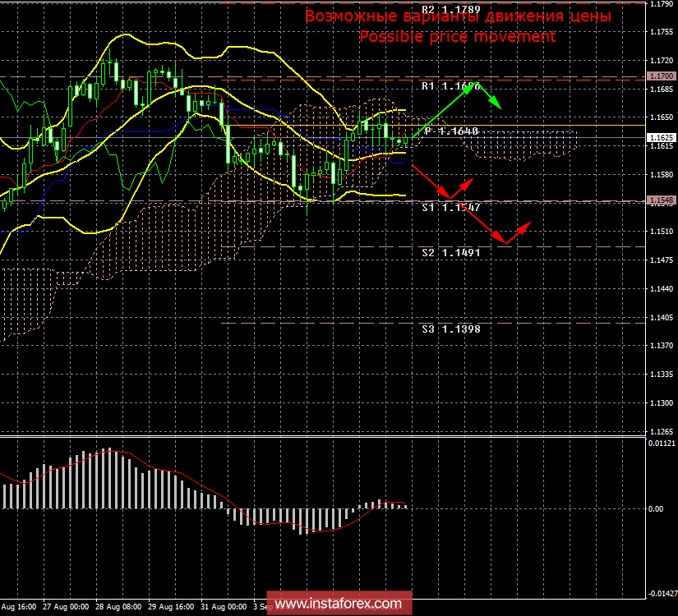Image resolution: width=678 pixels, height=616 pixels.
Task: Click the 1.1510 price axis value
Action: click(662, 232)
